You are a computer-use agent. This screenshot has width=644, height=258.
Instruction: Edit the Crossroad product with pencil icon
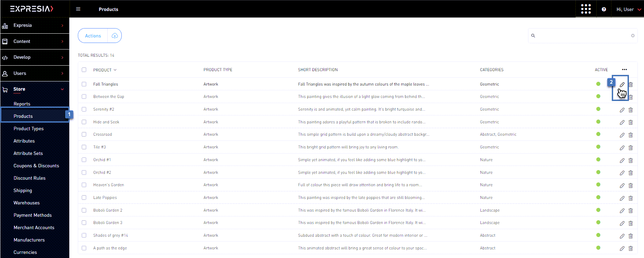[x=622, y=135]
